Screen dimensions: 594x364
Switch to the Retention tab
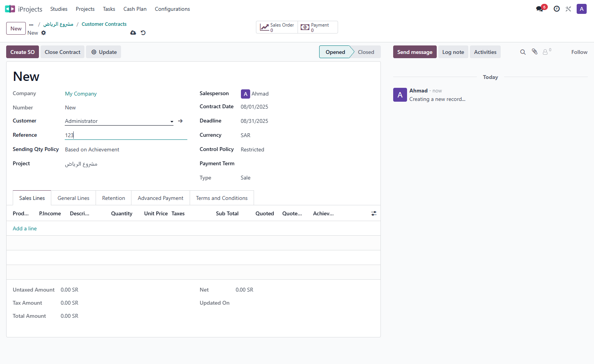pos(114,198)
